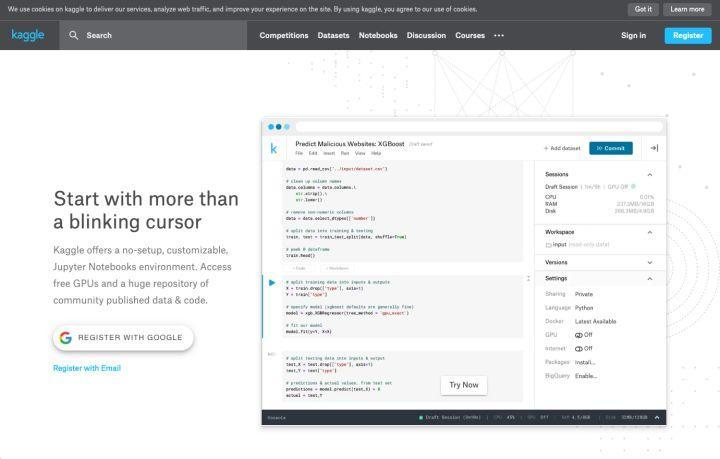This screenshot has width=720, height=459.
Task: Click Enable... for BigQuery
Action: click(586, 376)
